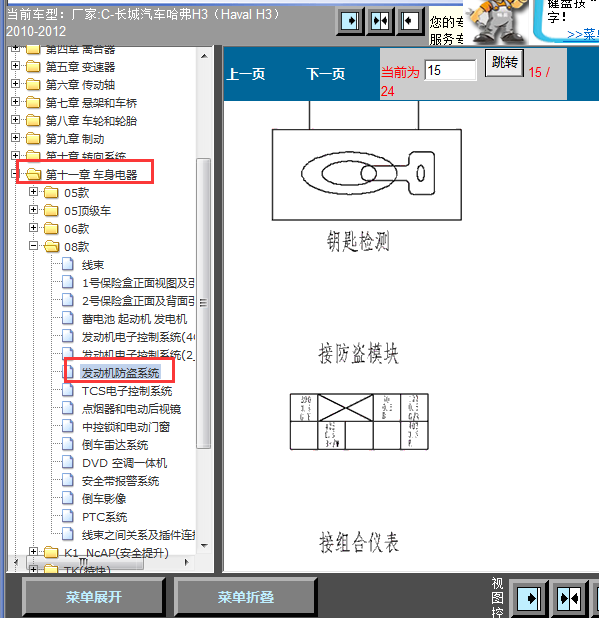Image resolution: width=599 pixels, height=618 pixels.
Task: Click tree vertical scrollbar down arrow
Action: pyautogui.click(x=204, y=546)
